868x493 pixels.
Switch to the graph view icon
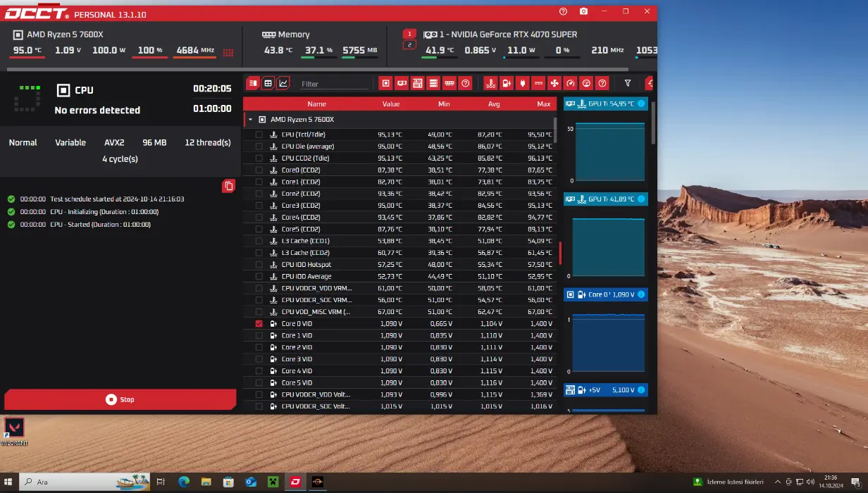tap(283, 83)
